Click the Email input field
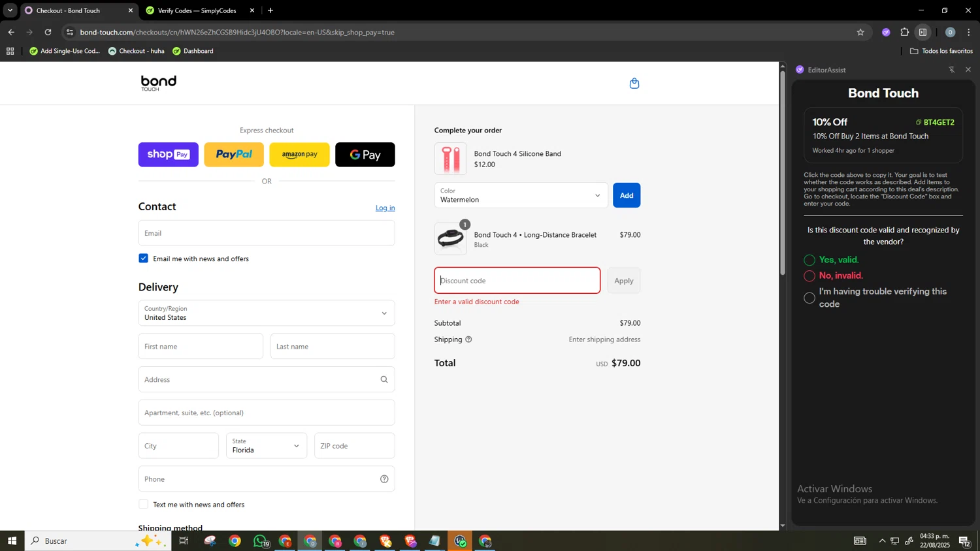Image resolution: width=980 pixels, height=551 pixels. 267,233
